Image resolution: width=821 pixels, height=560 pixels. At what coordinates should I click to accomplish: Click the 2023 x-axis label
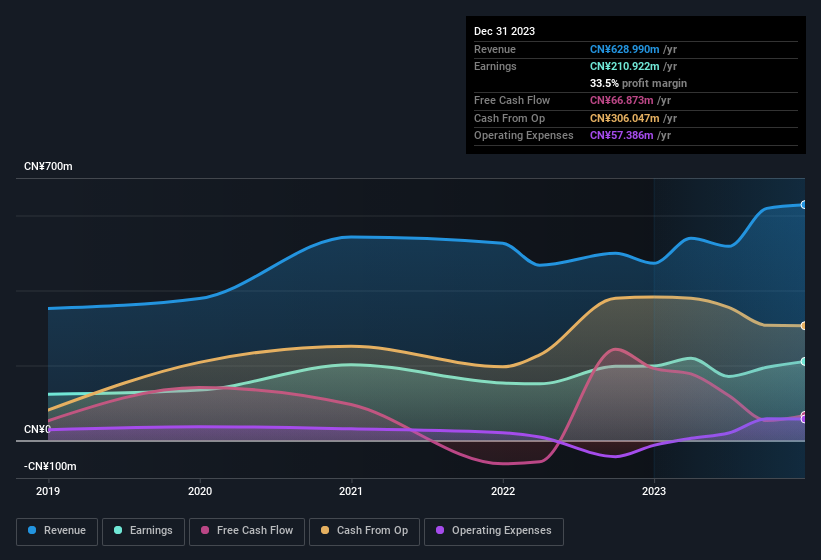pos(654,491)
